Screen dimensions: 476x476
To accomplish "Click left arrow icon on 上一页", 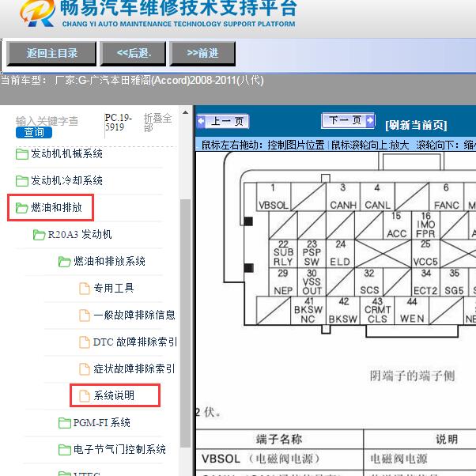I will pyautogui.click(x=201, y=121).
